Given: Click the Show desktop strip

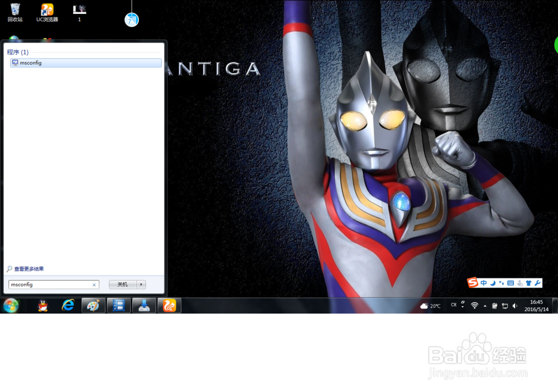Looking at the screenshot, I should coord(555,306).
